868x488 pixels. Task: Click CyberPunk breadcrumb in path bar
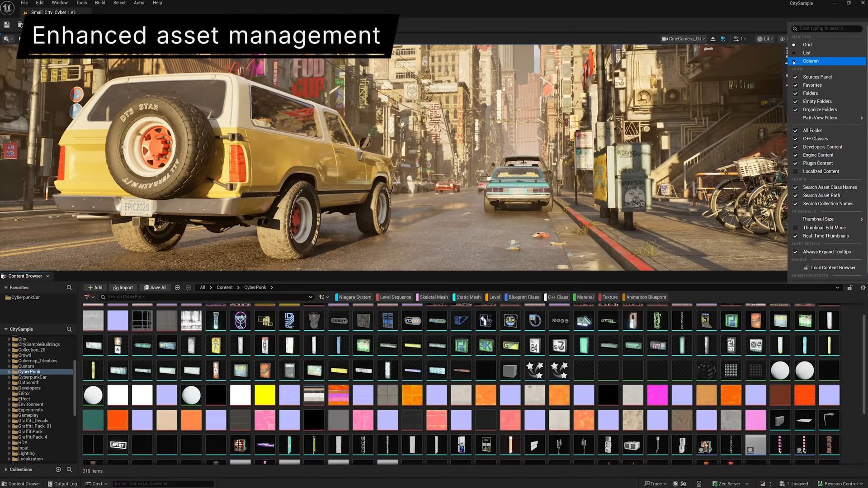coord(255,287)
